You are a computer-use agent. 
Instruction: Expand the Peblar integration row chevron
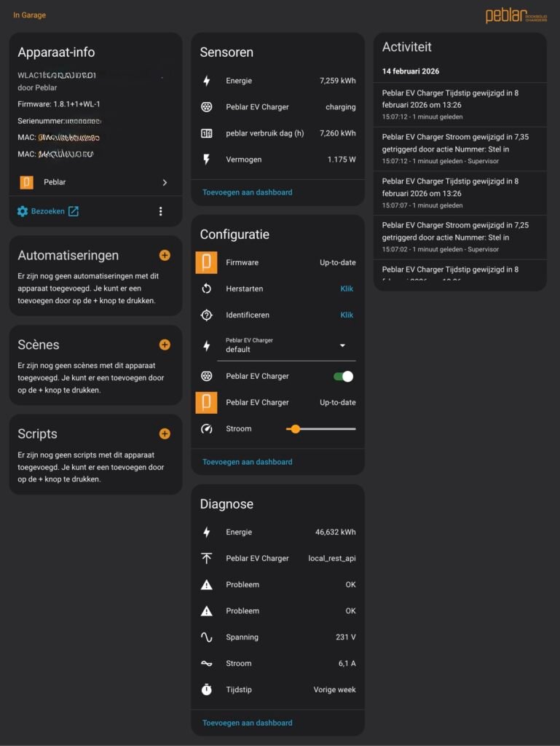pos(165,182)
